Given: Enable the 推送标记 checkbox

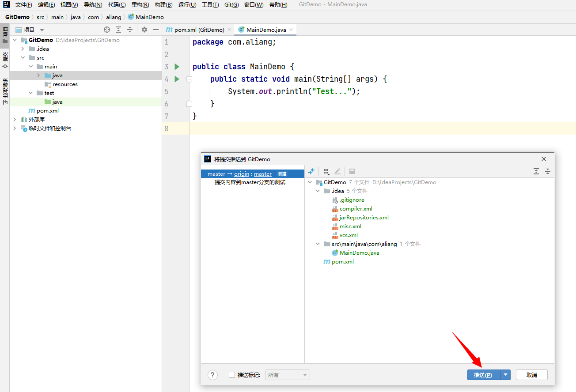Looking at the screenshot, I should (232, 375).
